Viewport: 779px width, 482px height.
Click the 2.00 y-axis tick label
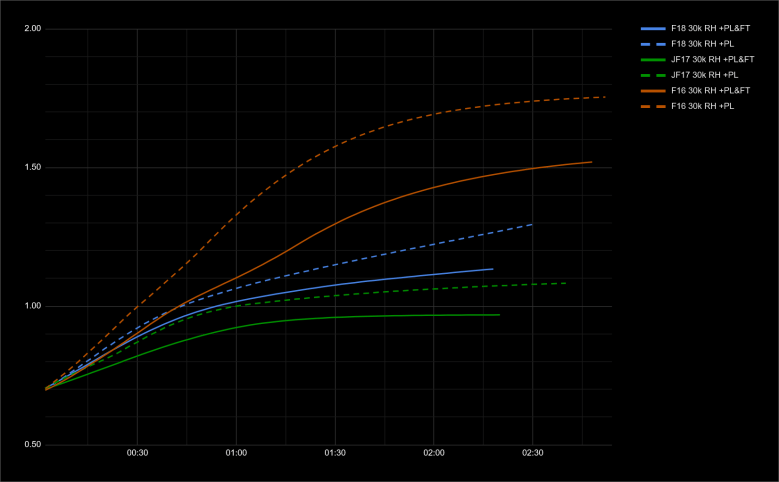click(x=32, y=29)
